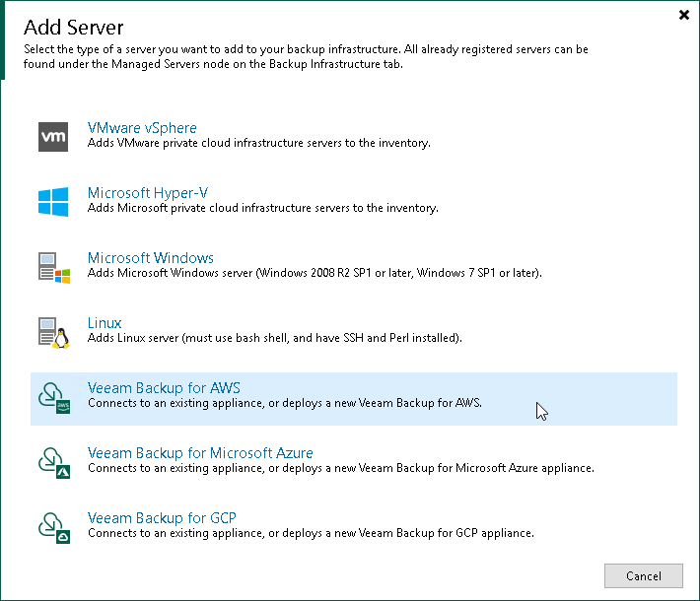Image resolution: width=700 pixels, height=601 pixels.
Task: Click the GCP appliance description text
Action: (x=311, y=533)
